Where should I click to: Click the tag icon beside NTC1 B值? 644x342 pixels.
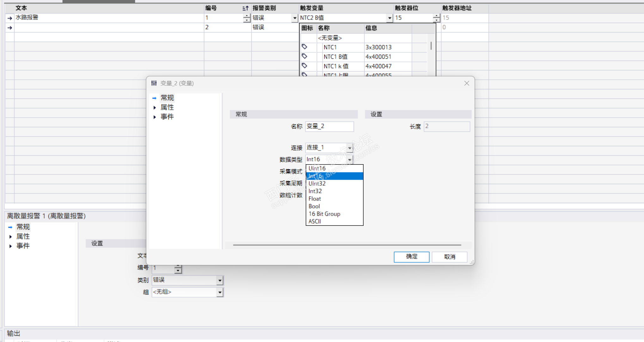304,56
